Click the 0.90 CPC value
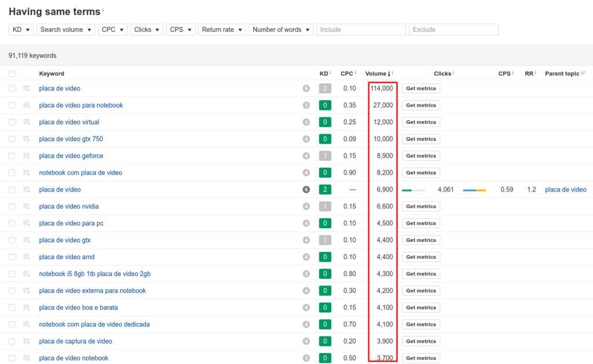 click(349, 172)
